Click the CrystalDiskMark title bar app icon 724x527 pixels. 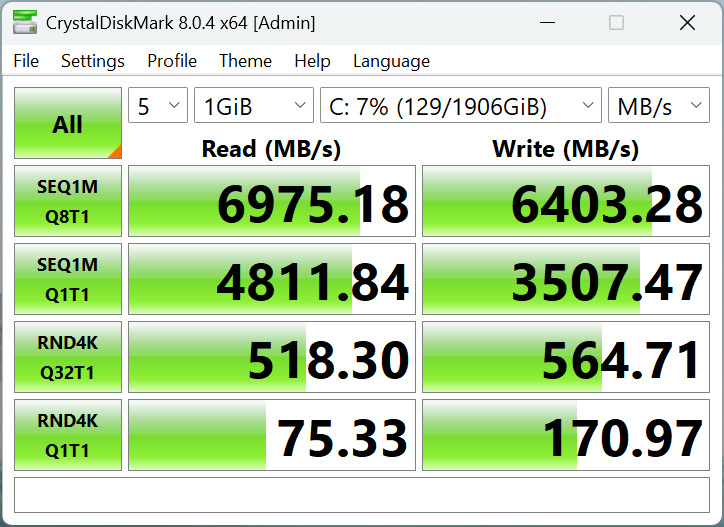(24, 22)
